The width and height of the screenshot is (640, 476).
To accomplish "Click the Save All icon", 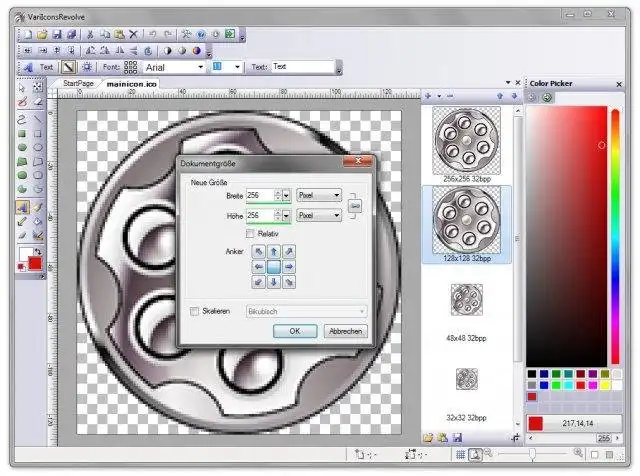I will click(71, 35).
